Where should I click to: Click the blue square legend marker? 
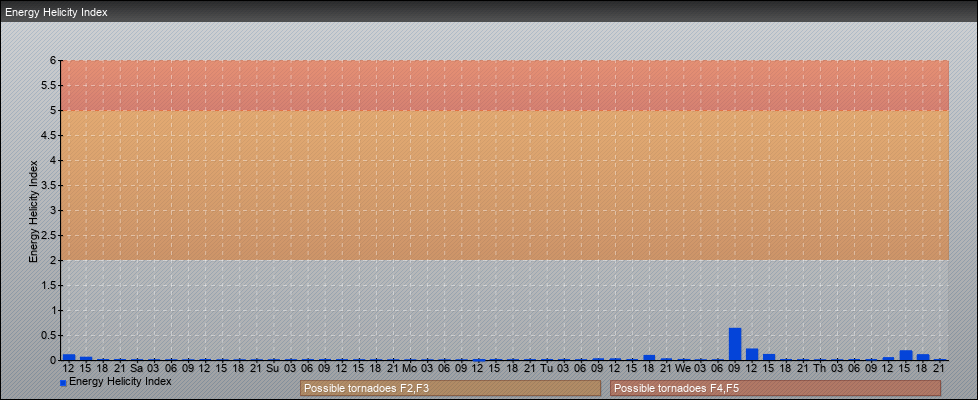63,383
